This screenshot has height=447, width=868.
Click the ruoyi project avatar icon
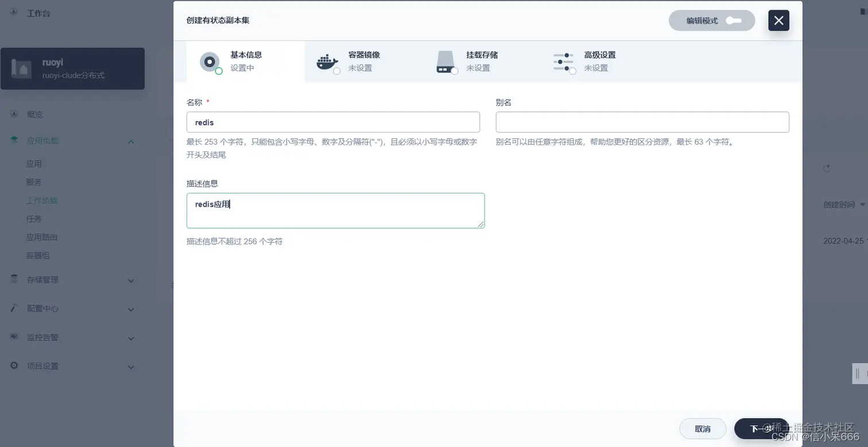21,68
